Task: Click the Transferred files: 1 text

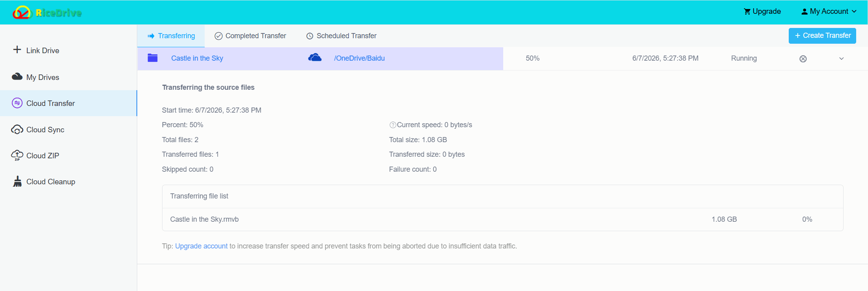Action: pos(190,154)
